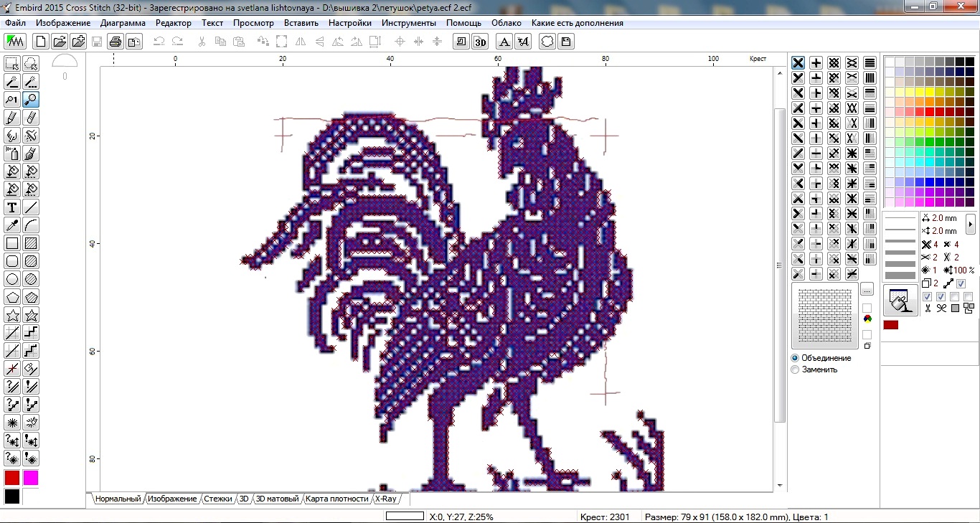Click the RGB color wheel icon
The image size is (980, 523).
[867, 320]
